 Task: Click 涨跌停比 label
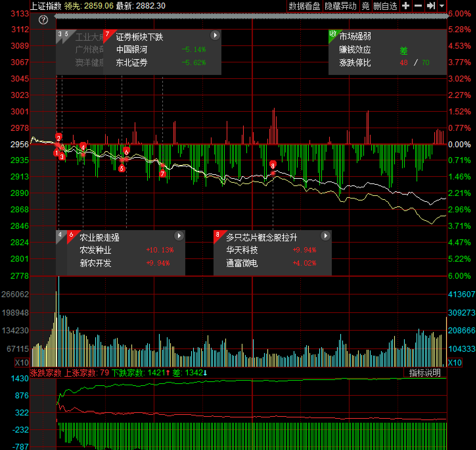pos(355,63)
